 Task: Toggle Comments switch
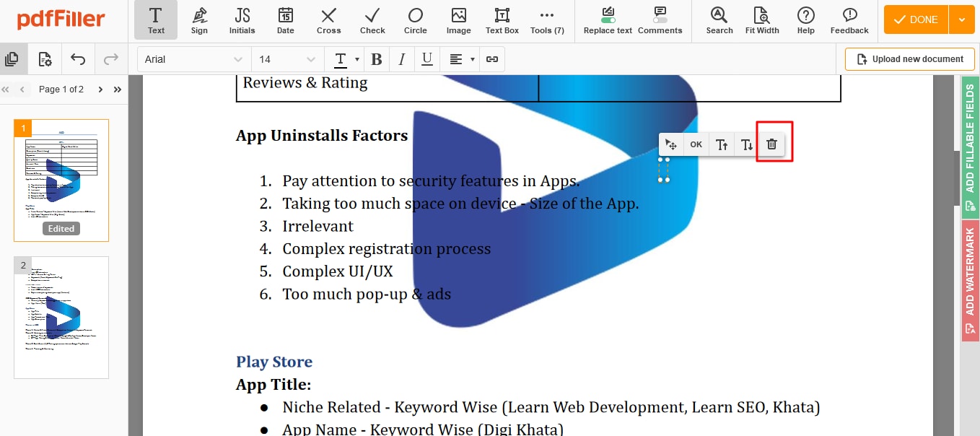point(660,20)
